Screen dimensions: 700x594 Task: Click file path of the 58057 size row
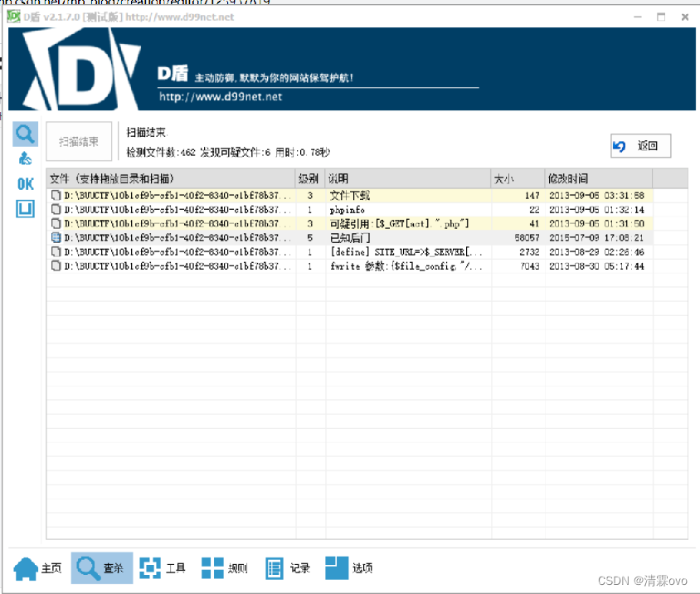coord(177,237)
